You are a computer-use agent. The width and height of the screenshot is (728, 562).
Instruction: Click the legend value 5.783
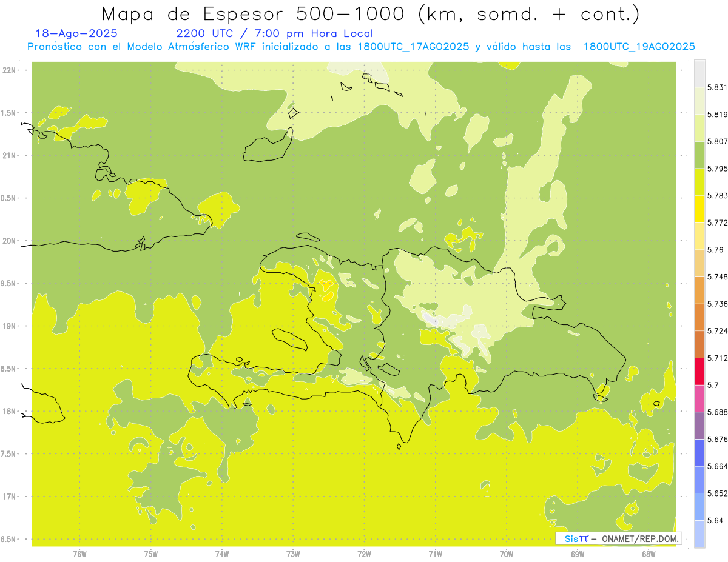(717, 196)
